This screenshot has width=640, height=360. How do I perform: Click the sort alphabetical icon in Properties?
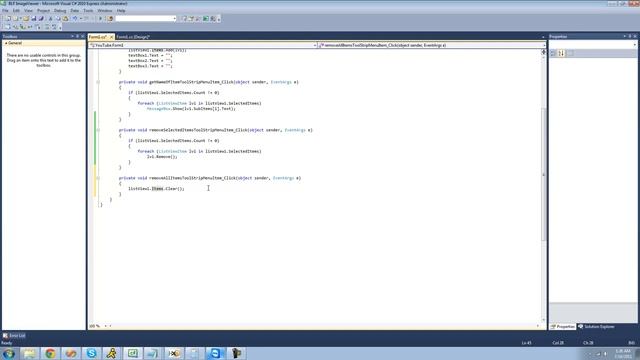pos(562,53)
